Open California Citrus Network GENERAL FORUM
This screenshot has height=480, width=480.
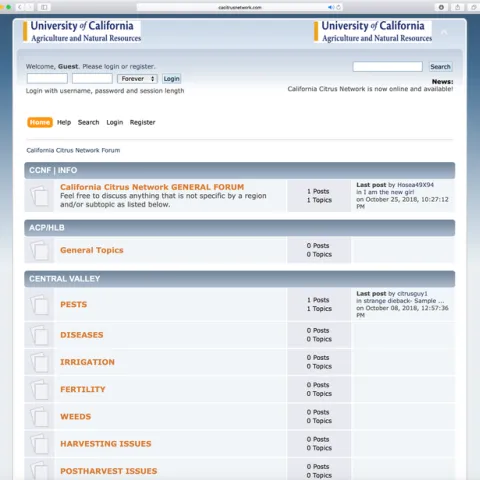coord(152,187)
